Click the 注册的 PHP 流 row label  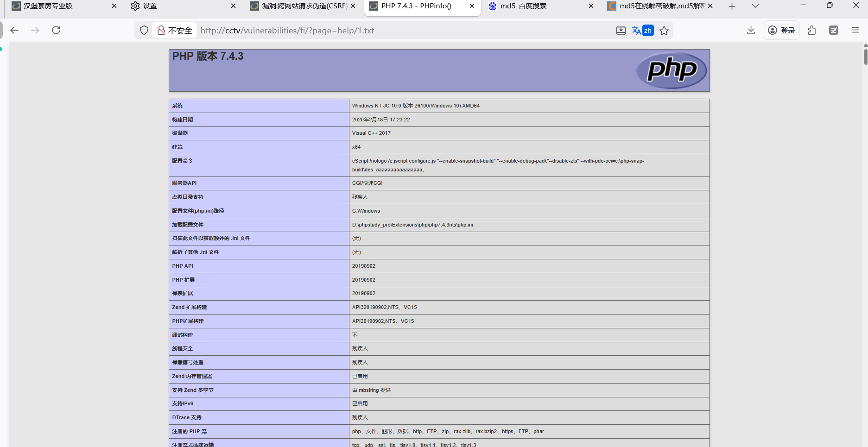tap(190, 431)
